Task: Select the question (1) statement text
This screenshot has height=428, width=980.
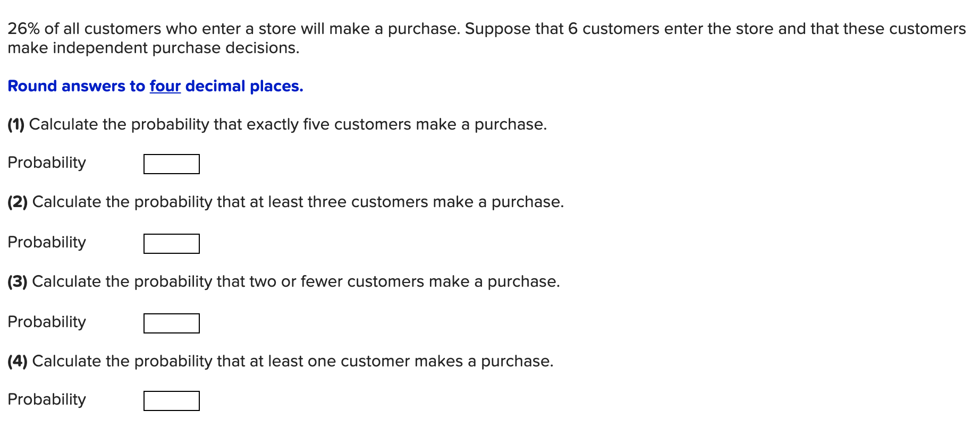Action: [x=276, y=124]
